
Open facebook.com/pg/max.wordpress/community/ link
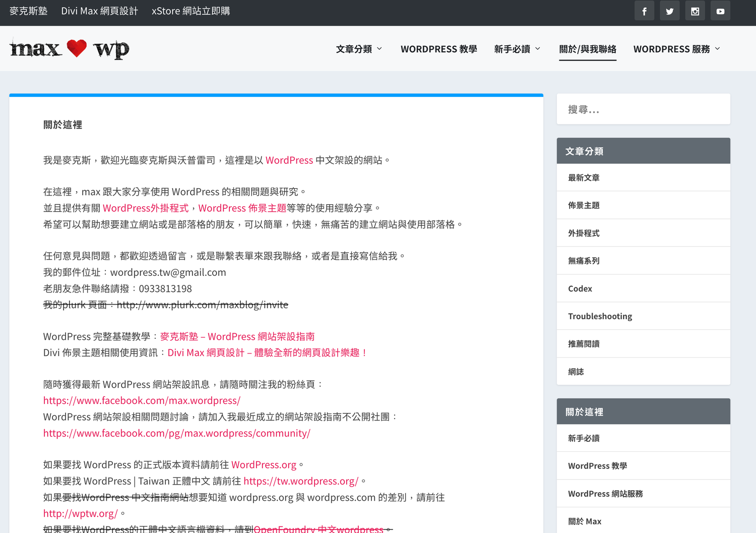tap(177, 433)
